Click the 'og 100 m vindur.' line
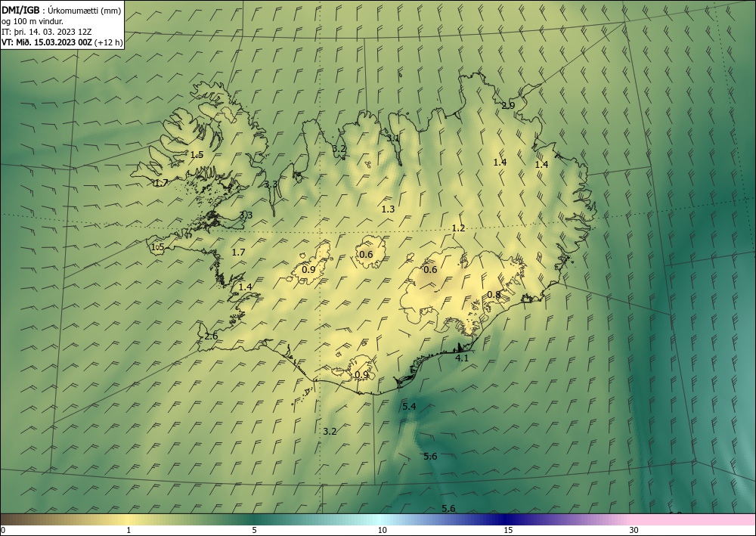 [x=32, y=21]
